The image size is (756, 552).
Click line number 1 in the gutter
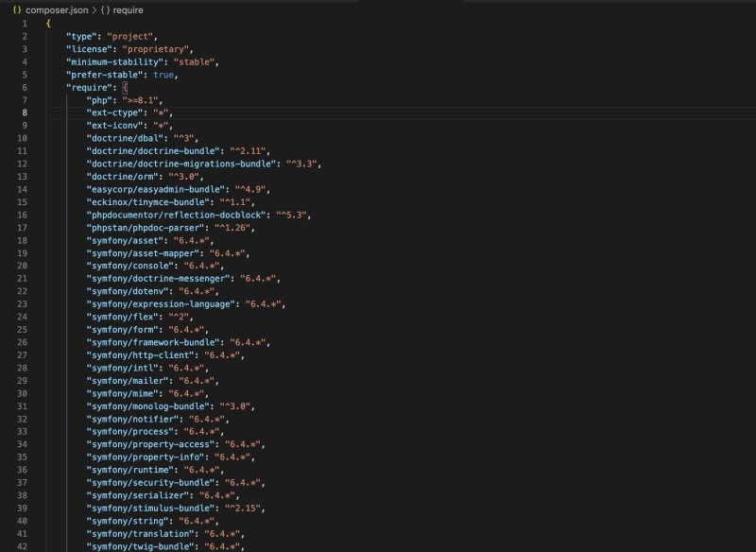coord(25,24)
